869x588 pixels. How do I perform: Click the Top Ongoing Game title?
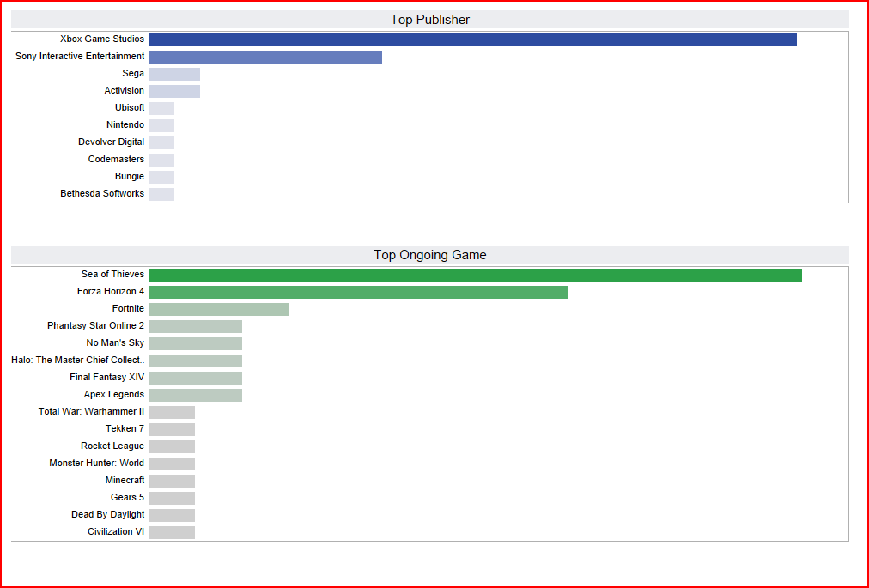[429, 255]
